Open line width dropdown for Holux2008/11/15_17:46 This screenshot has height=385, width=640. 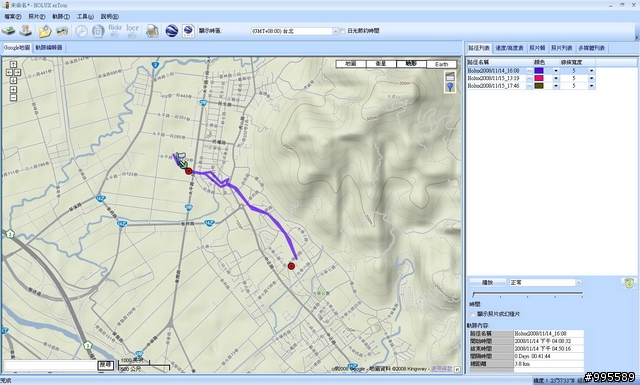(x=591, y=86)
